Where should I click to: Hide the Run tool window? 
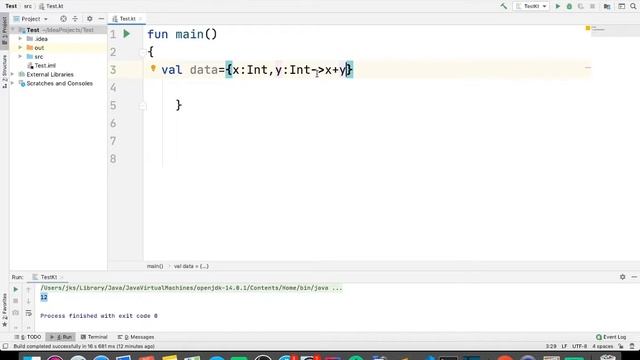634,277
